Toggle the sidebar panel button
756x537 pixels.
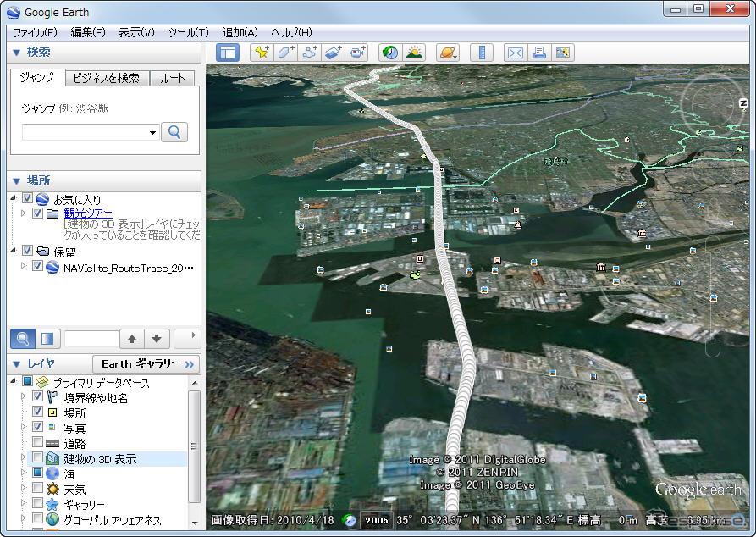[x=228, y=53]
